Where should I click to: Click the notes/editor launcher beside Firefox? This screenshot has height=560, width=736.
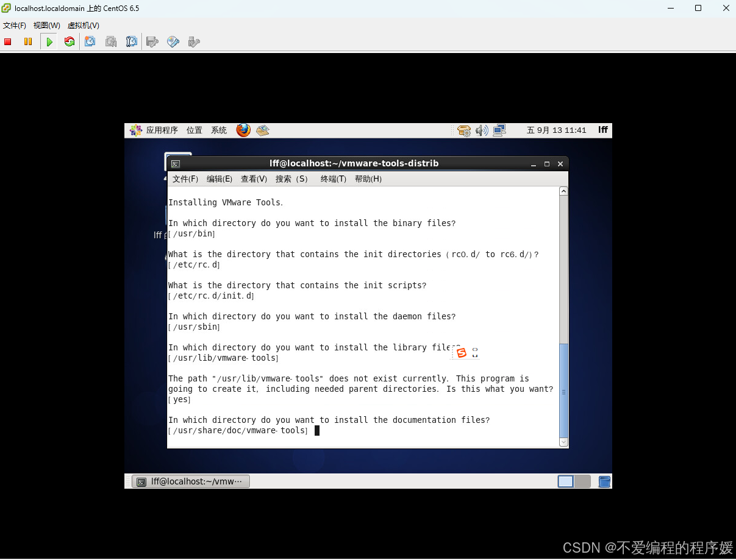click(x=263, y=130)
